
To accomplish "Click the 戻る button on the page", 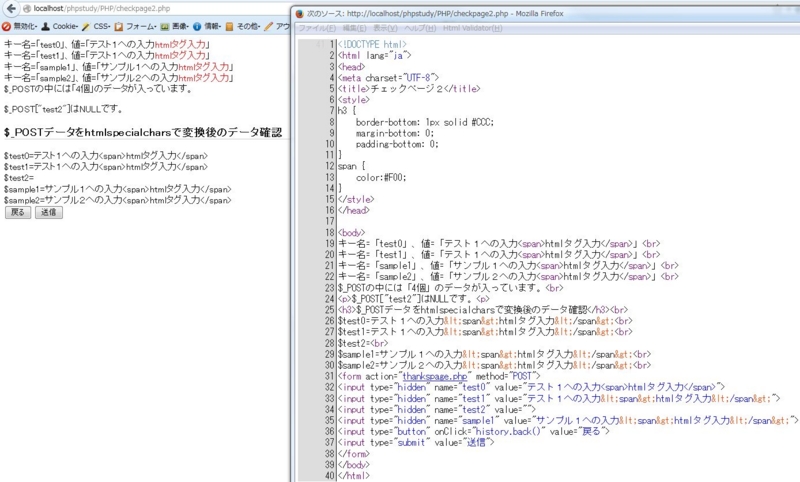I will tap(18, 212).
